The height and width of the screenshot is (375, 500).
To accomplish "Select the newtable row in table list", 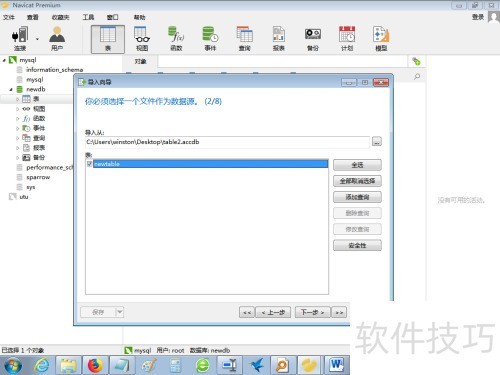I will [x=210, y=164].
